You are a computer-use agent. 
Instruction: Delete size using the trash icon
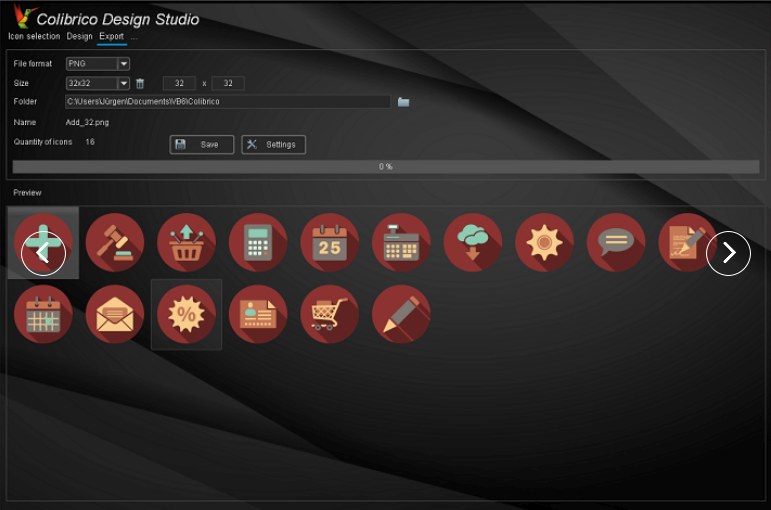tap(140, 84)
